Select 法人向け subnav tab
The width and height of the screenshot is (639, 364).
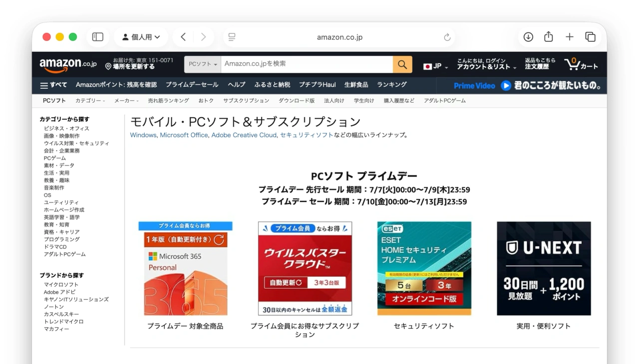[334, 101]
